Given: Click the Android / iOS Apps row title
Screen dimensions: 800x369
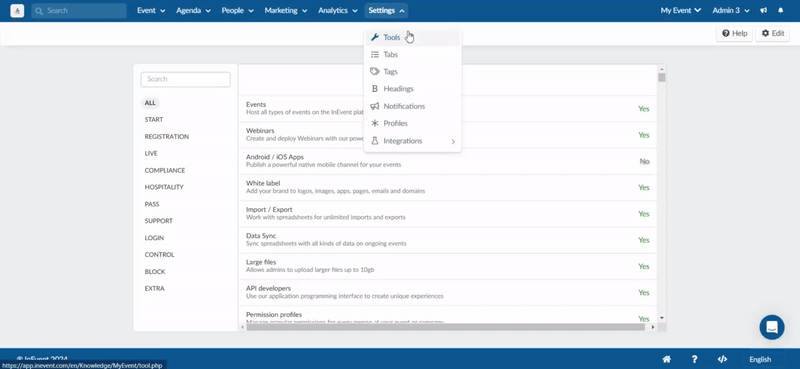Looking at the screenshot, I should click(275, 157).
